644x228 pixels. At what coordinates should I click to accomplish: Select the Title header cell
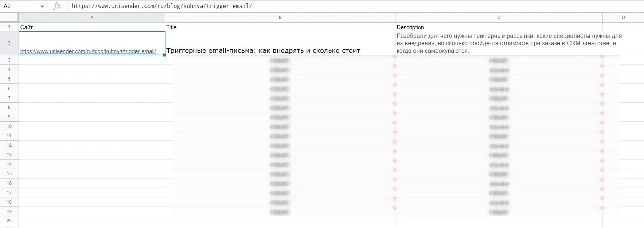[280, 27]
